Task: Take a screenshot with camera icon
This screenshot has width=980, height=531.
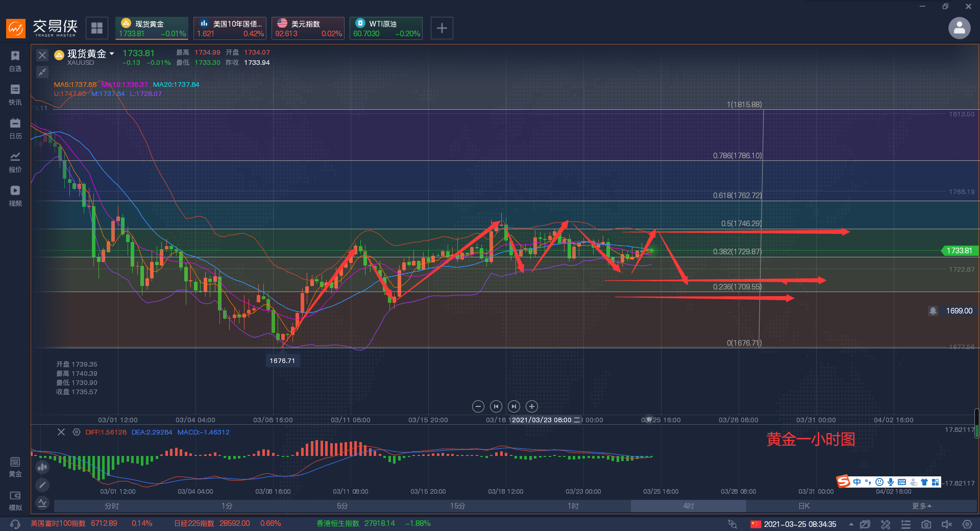Action: [926, 524]
